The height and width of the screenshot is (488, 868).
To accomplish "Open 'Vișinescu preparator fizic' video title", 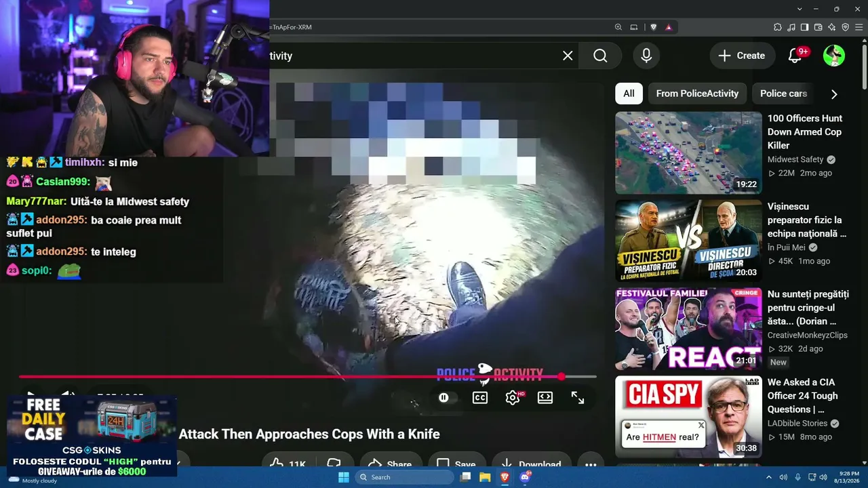I will pyautogui.click(x=807, y=220).
